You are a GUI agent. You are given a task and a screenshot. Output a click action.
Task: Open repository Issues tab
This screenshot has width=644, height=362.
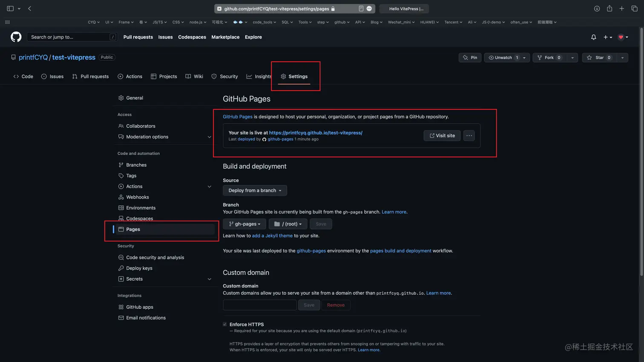point(52,77)
